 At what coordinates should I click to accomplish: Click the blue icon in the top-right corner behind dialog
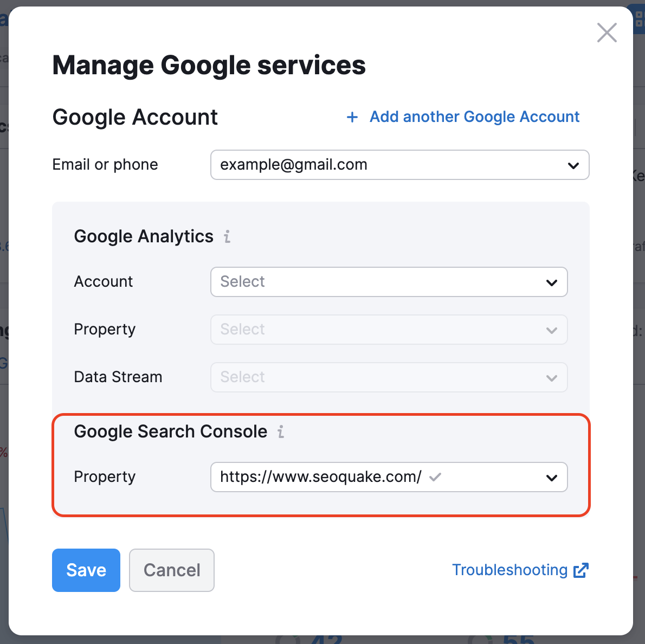coord(640,19)
